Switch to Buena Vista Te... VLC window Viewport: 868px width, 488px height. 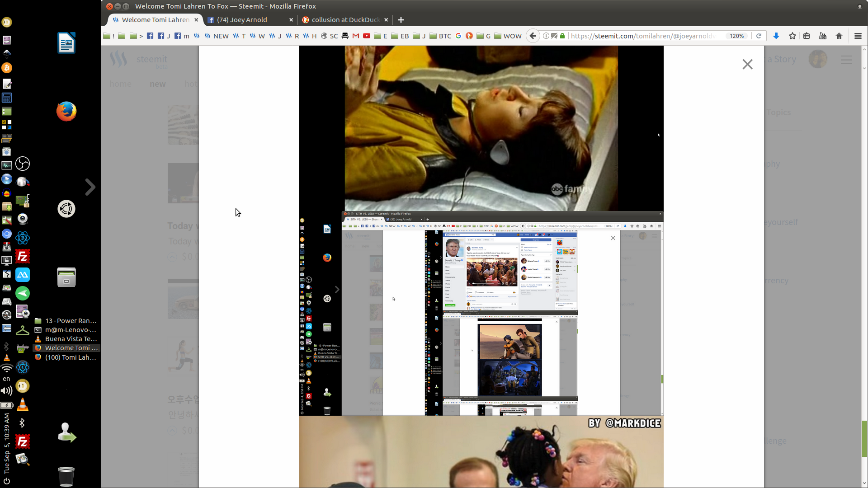tap(66, 339)
